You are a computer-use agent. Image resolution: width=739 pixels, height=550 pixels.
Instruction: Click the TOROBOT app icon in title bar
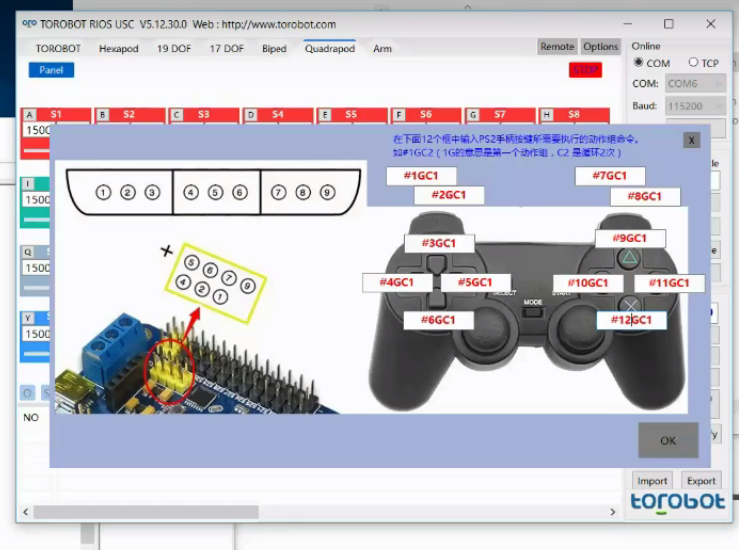click(29, 24)
